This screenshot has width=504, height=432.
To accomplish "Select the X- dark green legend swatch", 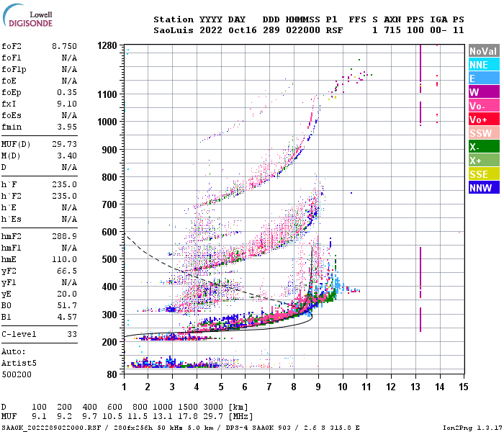I will 484,147.
